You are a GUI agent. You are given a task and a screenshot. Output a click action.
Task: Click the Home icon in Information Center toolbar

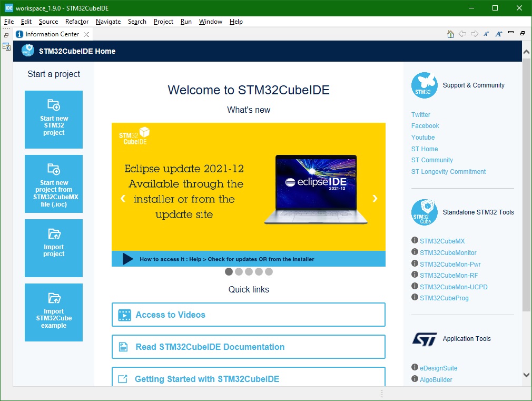pos(450,34)
